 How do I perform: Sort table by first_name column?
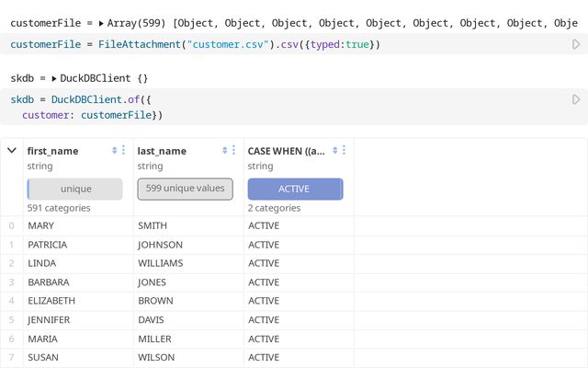point(115,150)
